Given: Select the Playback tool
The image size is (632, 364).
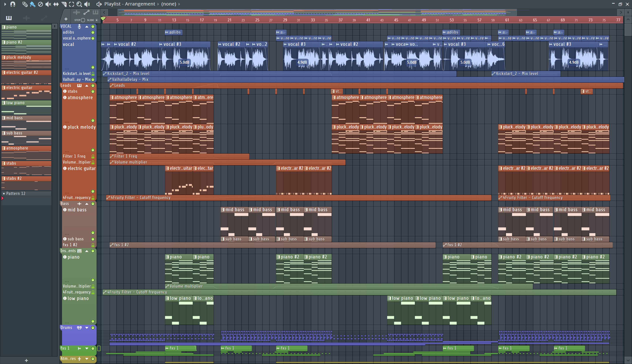Looking at the screenshot, I should [87, 4].
